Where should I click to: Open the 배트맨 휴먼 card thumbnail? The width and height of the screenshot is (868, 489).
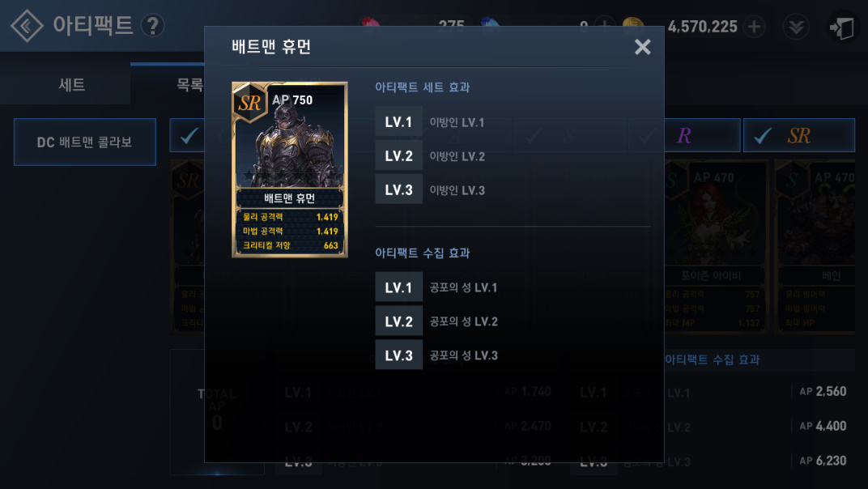290,169
